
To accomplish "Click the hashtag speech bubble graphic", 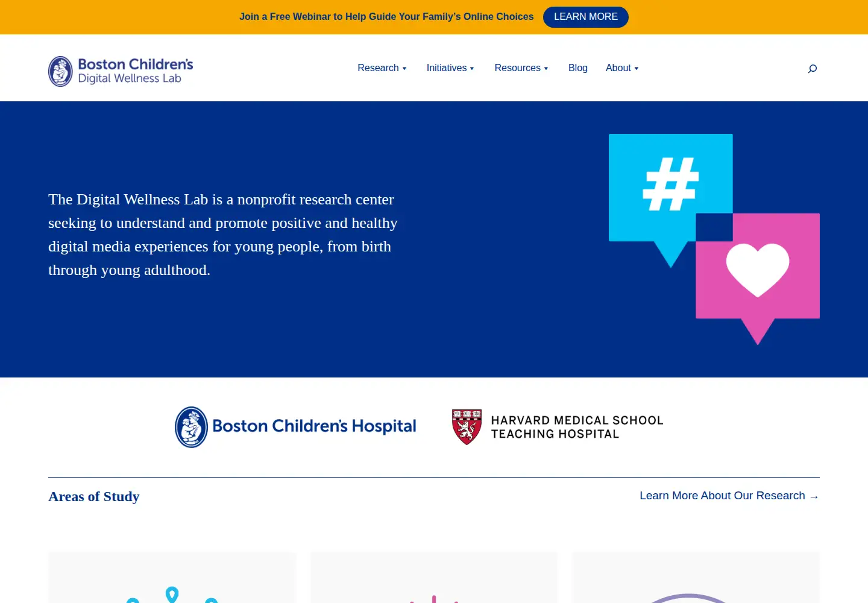I will point(670,200).
